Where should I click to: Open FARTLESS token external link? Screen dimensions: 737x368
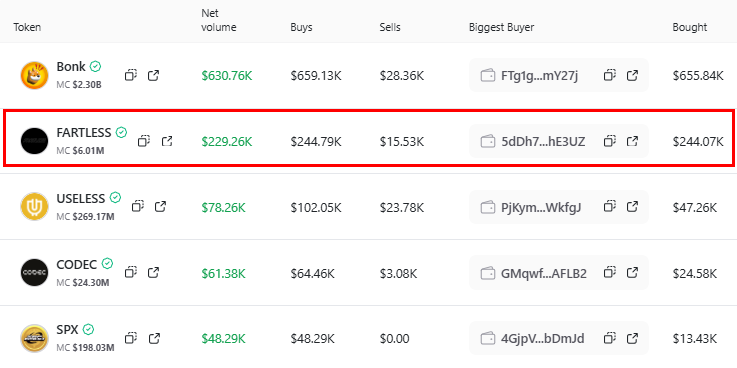167,141
